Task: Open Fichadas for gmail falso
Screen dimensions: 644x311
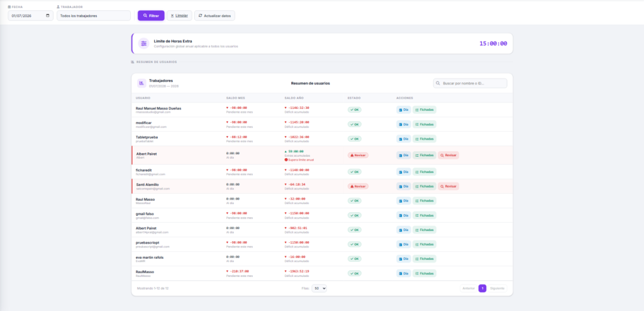Action: pos(425,215)
